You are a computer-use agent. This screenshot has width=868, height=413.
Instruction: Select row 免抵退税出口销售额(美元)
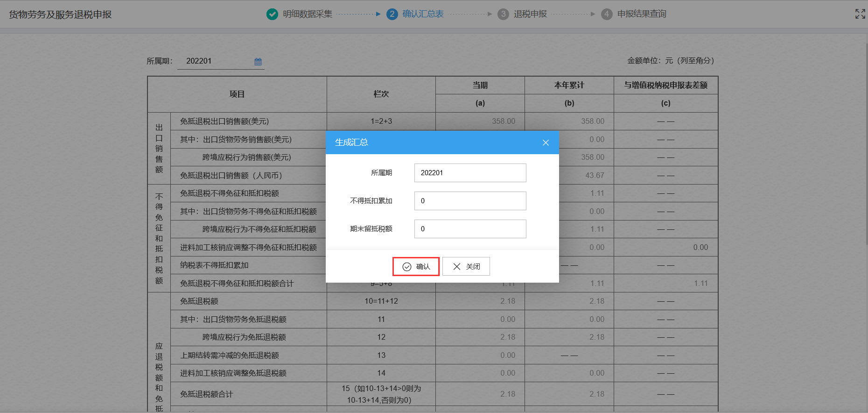224,121
